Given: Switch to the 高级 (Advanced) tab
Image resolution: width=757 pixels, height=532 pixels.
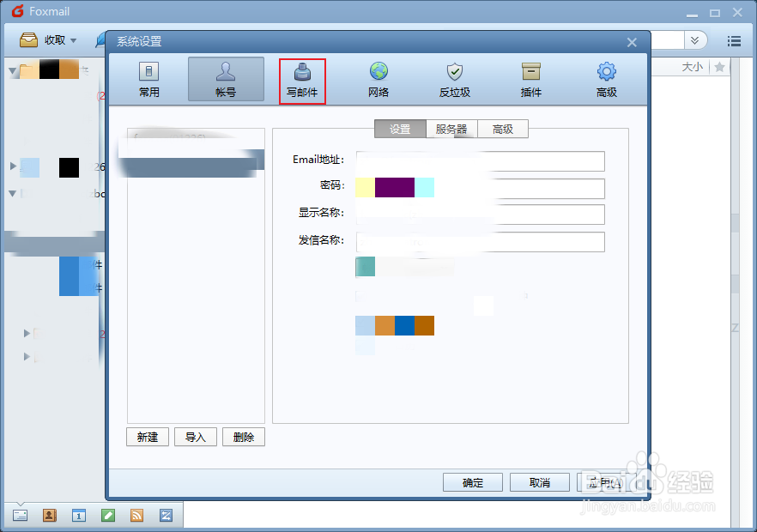Looking at the screenshot, I should coord(503,129).
